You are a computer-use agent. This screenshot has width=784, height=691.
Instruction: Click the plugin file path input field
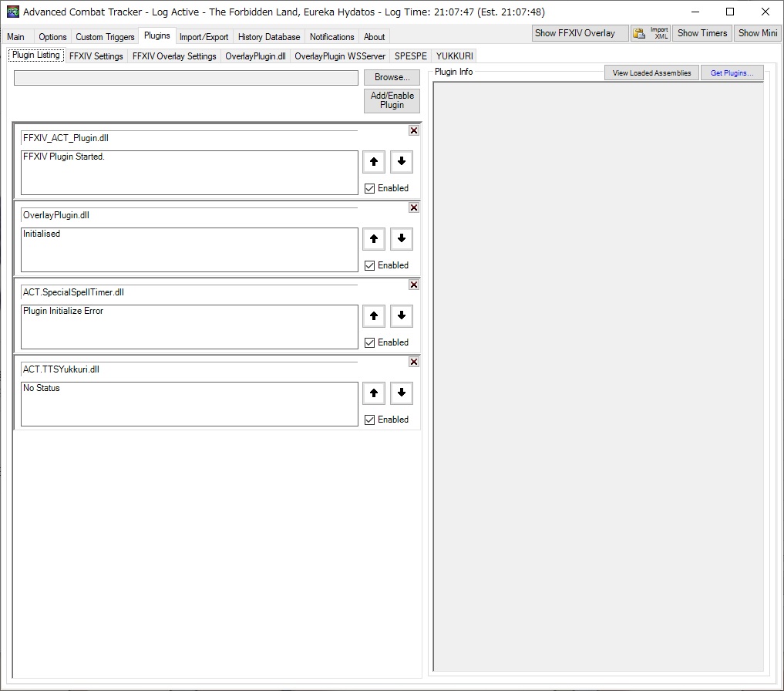pos(185,77)
